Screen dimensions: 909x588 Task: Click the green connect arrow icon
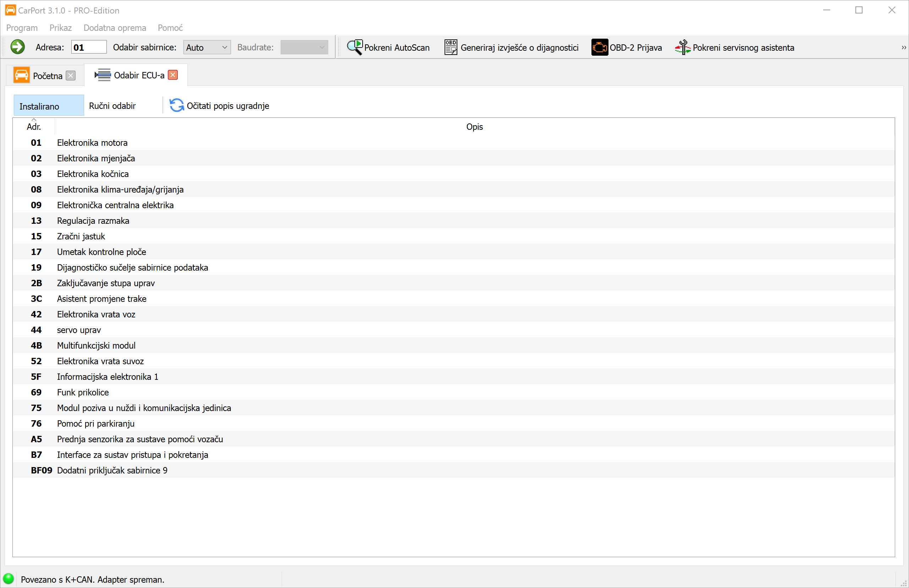click(x=17, y=47)
